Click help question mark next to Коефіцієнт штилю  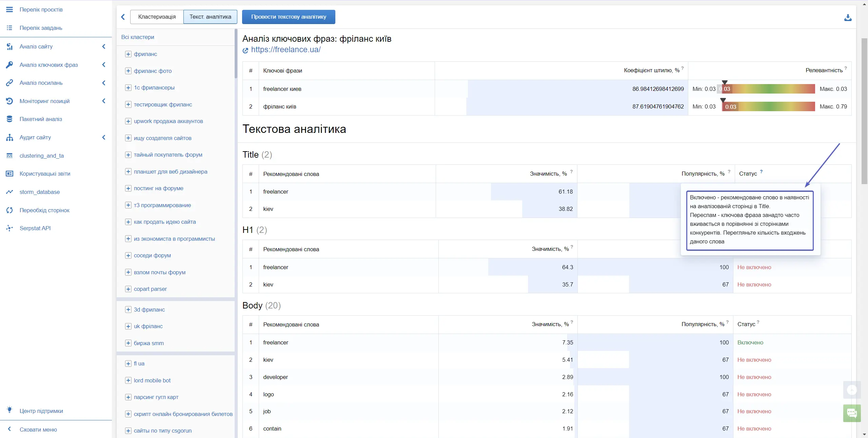[x=683, y=68]
